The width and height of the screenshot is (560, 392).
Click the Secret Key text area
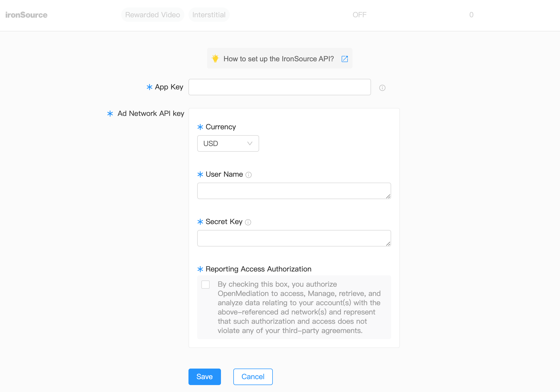point(294,238)
